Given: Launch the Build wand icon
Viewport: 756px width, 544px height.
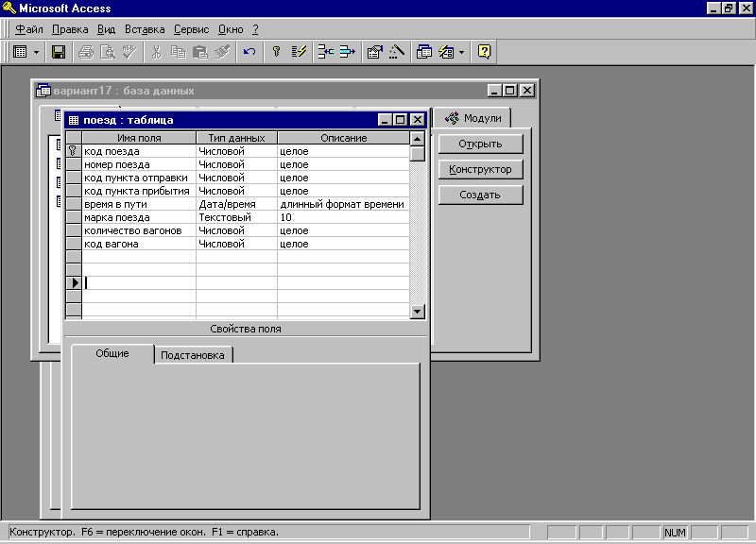Looking at the screenshot, I should [396, 52].
